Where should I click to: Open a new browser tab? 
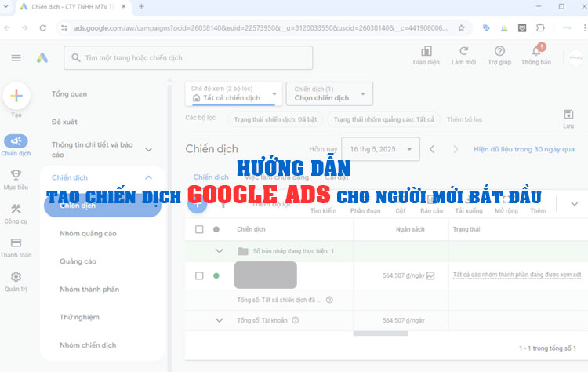point(141,6)
